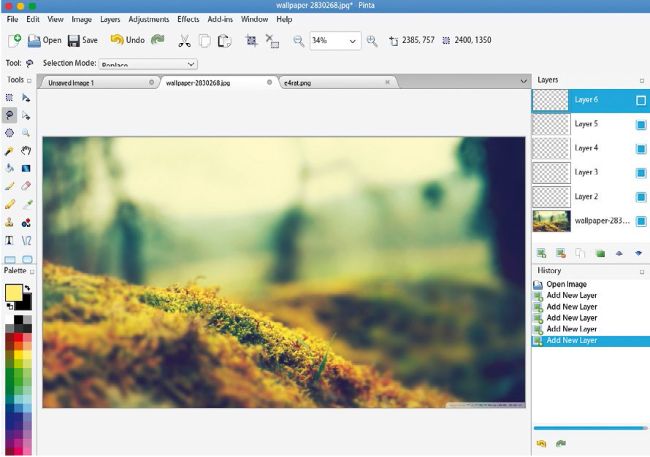650x457 pixels.
Task: Expand the zoom percentage dropdown
Action: (x=352, y=41)
